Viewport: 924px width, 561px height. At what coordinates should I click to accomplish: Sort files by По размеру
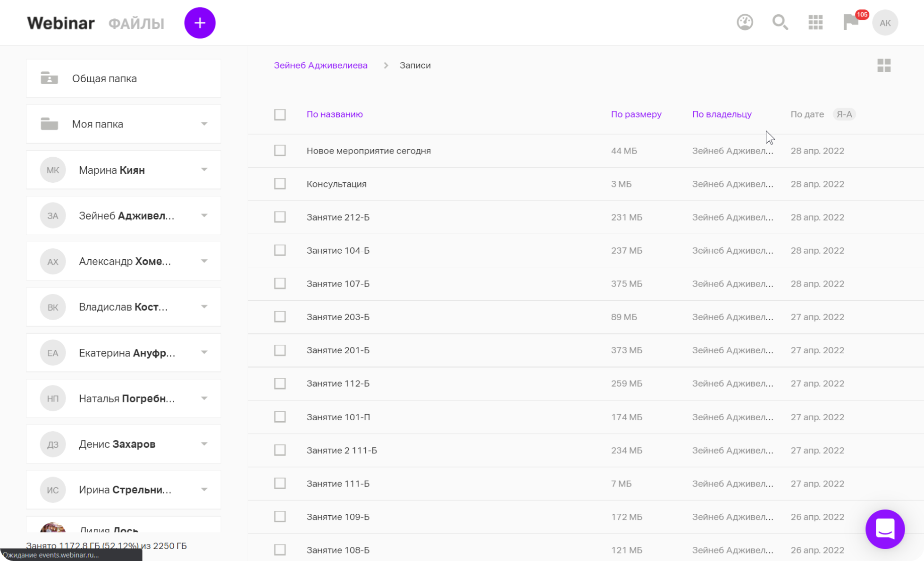point(636,114)
